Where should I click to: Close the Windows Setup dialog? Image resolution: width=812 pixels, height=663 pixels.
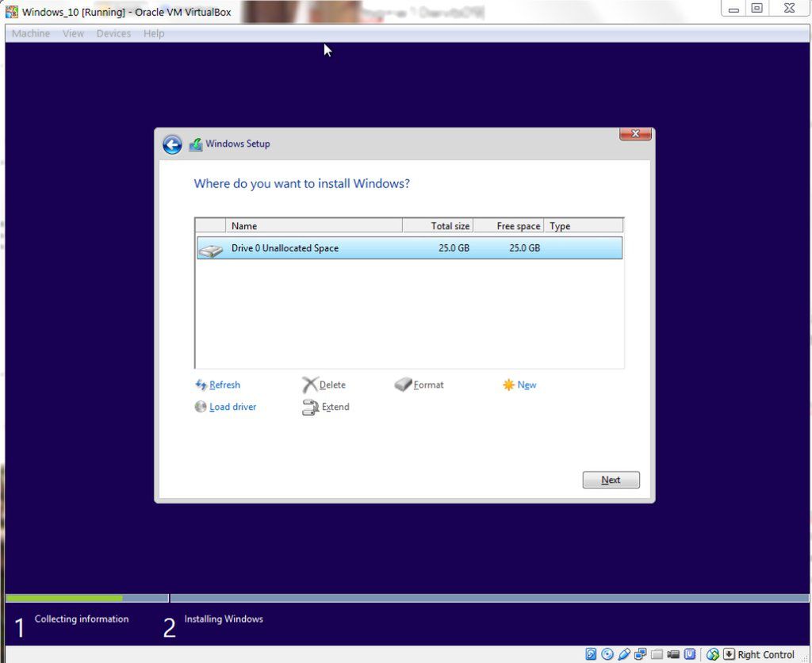click(x=635, y=134)
